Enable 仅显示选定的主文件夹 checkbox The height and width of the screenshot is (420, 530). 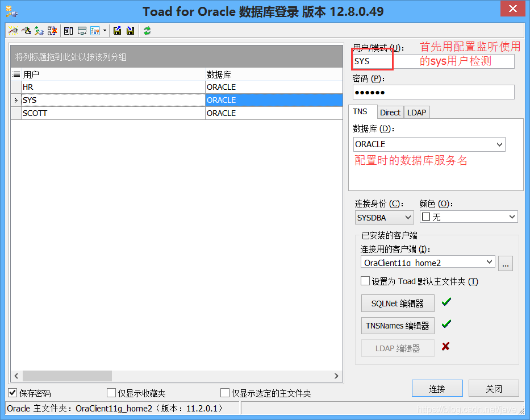225,393
